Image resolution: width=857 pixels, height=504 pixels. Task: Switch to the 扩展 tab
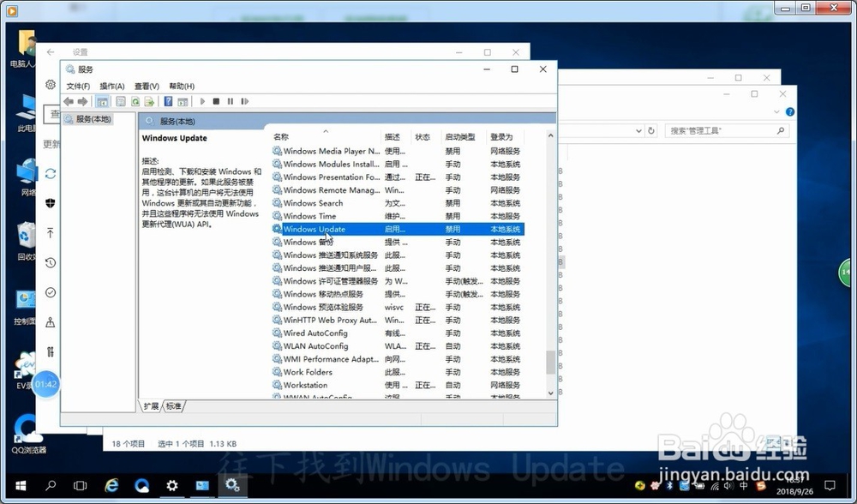click(151, 406)
